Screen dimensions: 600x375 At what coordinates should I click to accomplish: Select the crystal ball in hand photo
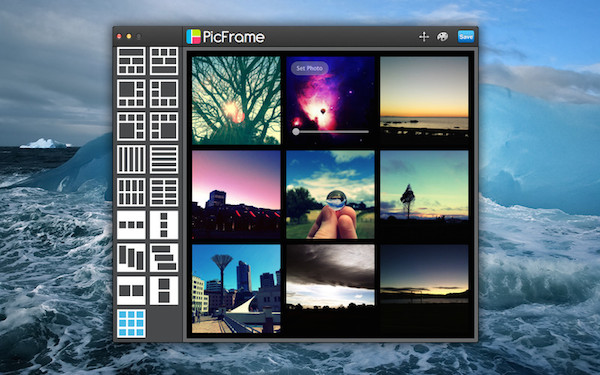pos(330,194)
